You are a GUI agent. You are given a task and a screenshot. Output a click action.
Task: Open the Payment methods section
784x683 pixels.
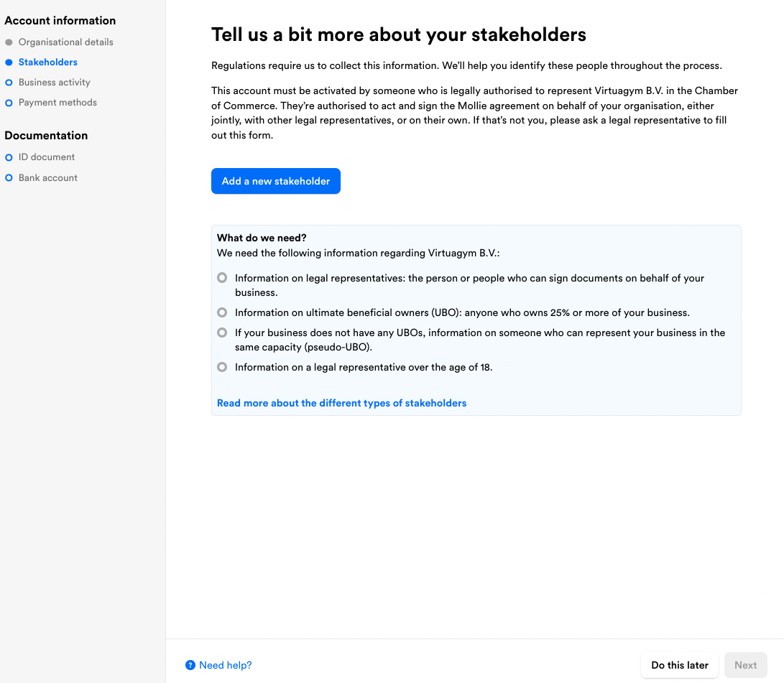tap(57, 103)
